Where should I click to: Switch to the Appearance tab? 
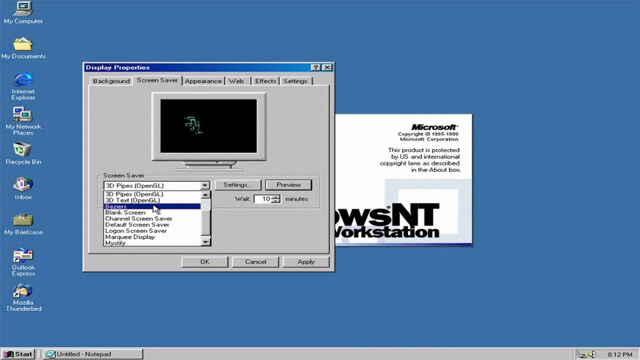click(203, 81)
